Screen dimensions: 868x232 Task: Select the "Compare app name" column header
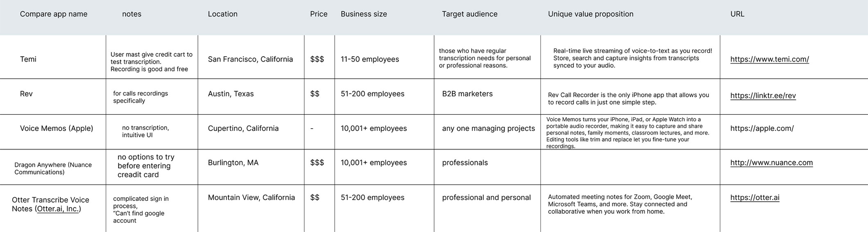pos(54,14)
